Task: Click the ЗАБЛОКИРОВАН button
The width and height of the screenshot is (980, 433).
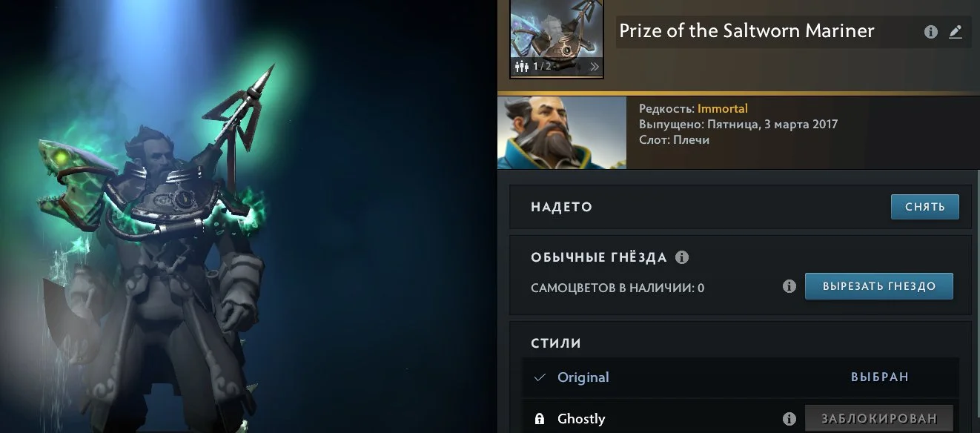Action: (879, 419)
